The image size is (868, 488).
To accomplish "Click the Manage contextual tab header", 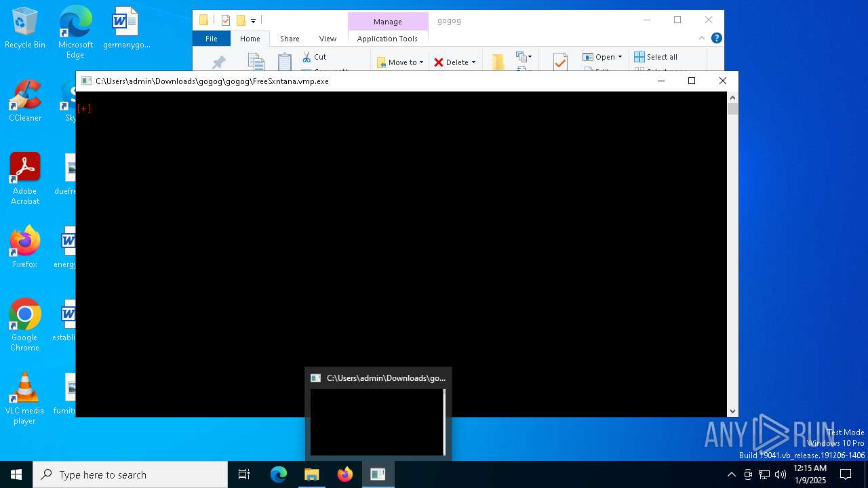I will coord(388,22).
